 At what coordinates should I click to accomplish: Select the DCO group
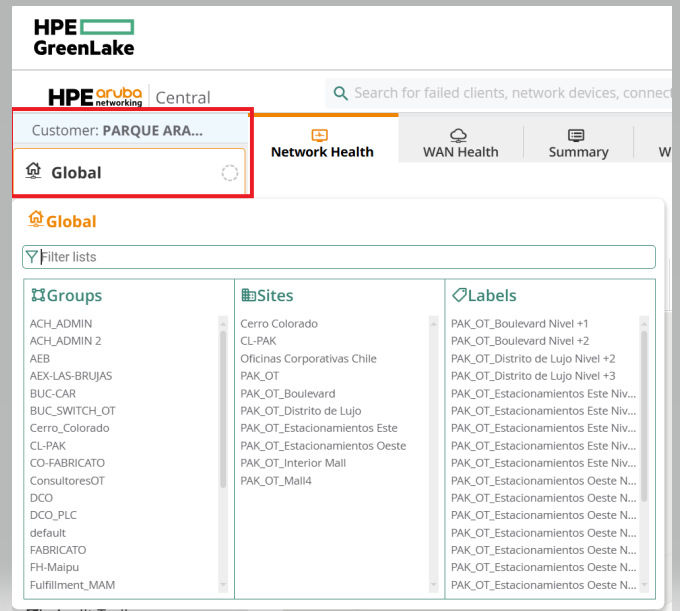tap(42, 497)
